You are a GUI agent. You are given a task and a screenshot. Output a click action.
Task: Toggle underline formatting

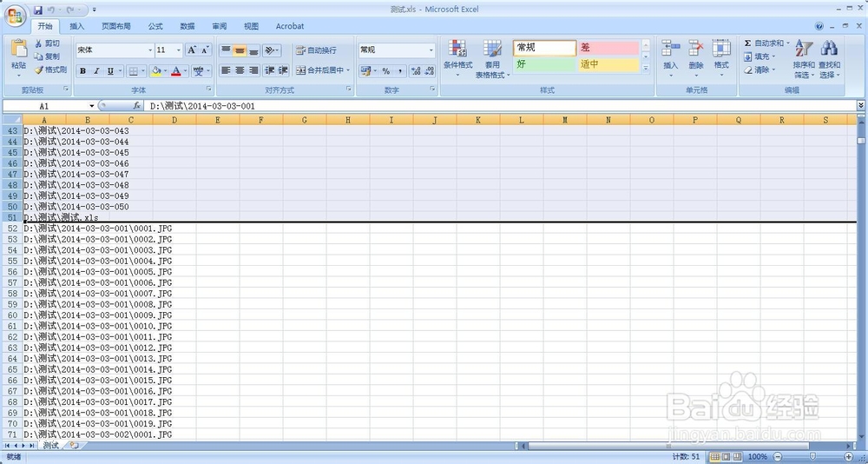click(x=110, y=71)
